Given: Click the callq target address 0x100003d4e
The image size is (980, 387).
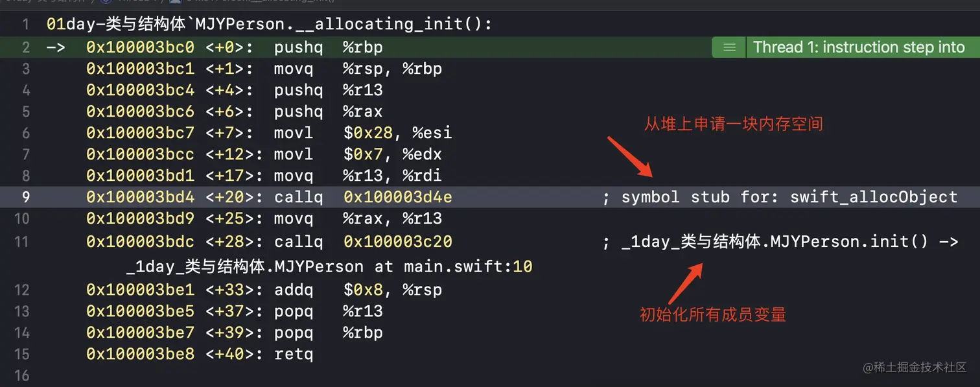Looking at the screenshot, I should (x=397, y=197).
